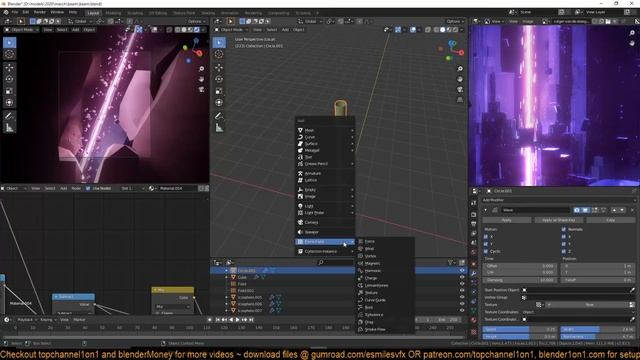Expand the Icosphere.005 outliner row
The image size is (640, 360).
[227, 297]
